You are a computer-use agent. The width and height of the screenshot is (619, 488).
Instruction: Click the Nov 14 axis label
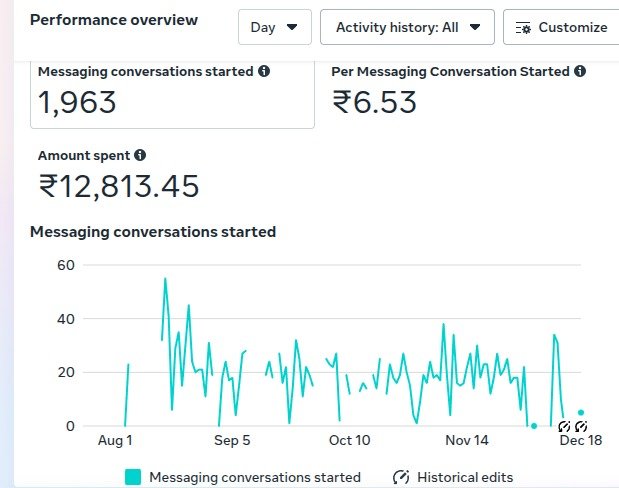[467, 440]
